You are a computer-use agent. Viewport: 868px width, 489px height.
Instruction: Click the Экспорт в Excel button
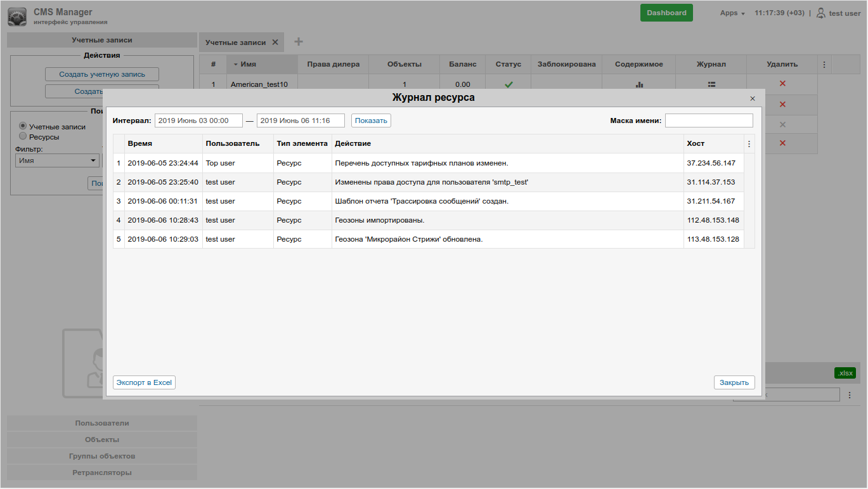[x=144, y=382]
